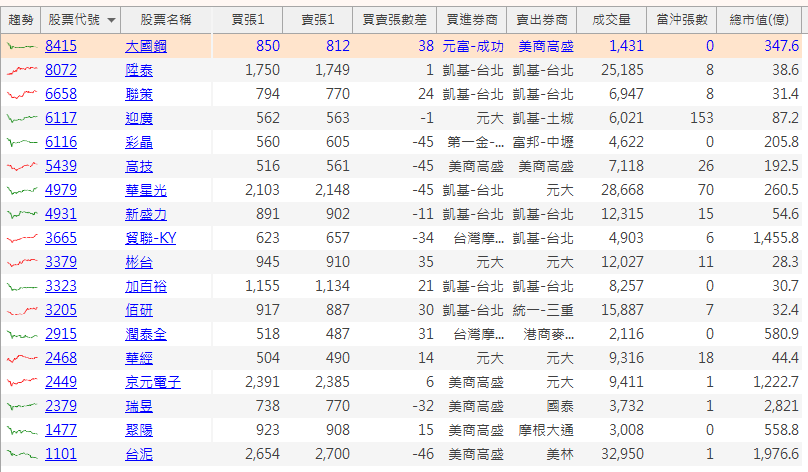
Task: Open the 隆泰 stock name link
Action: tap(139, 71)
